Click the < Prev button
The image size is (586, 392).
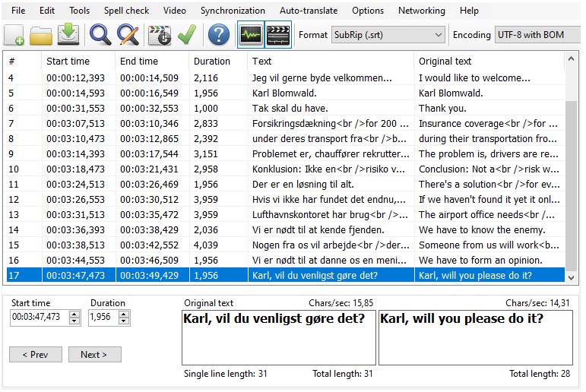tap(36, 354)
